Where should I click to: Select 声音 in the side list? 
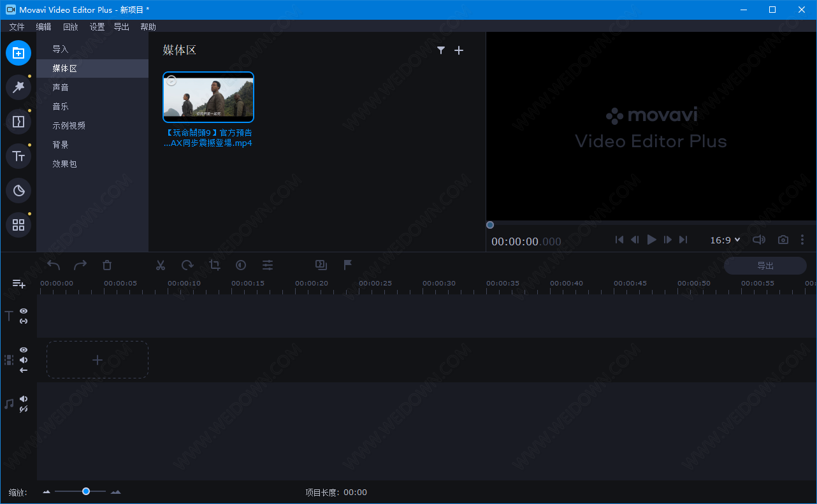[x=92, y=87]
